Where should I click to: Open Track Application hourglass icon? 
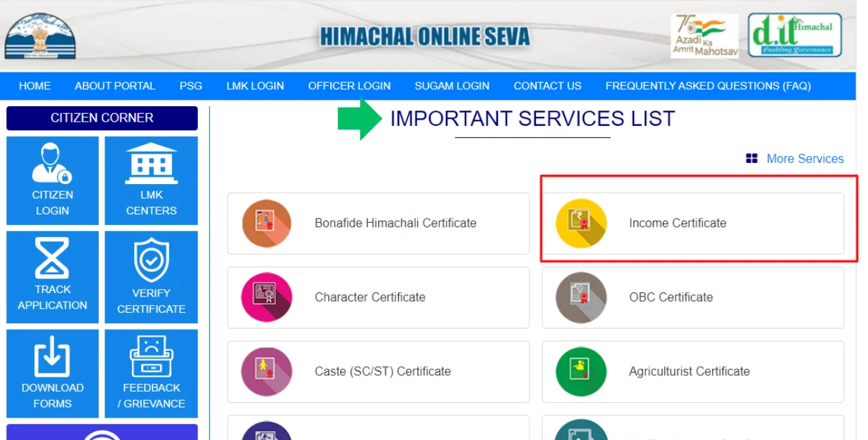pos(52,258)
